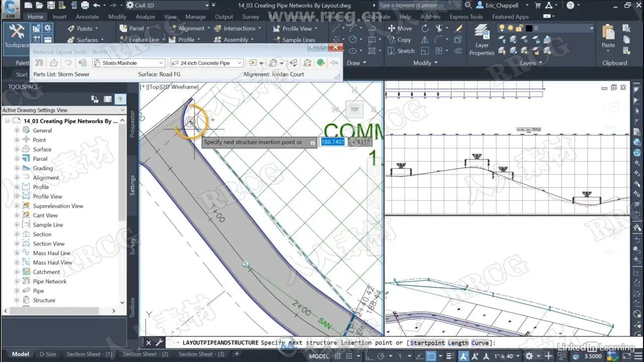The width and height of the screenshot is (644, 362).
Task: Select the Copy tool in Modify panel
Action: (x=400, y=40)
